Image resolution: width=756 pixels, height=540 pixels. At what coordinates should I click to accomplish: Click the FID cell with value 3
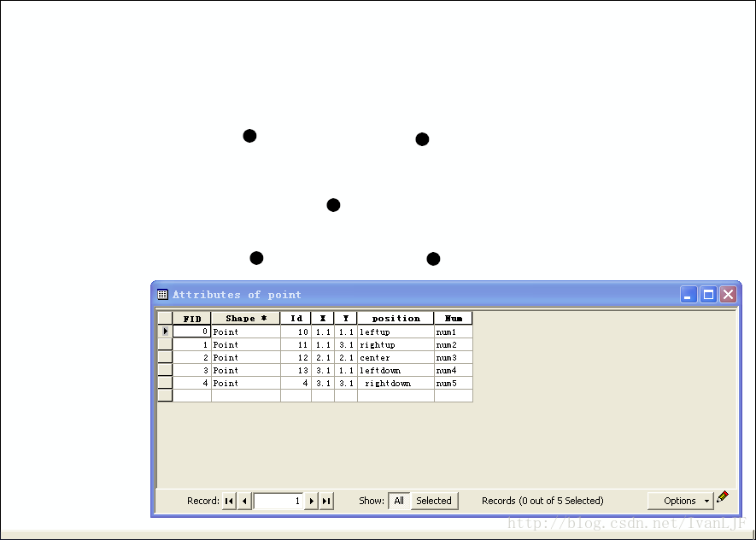pyautogui.click(x=192, y=370)
